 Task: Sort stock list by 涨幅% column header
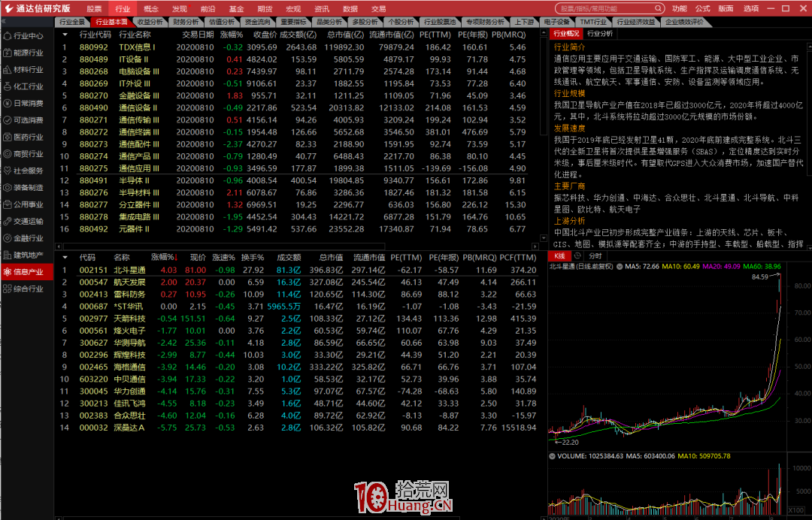(162, 257)
